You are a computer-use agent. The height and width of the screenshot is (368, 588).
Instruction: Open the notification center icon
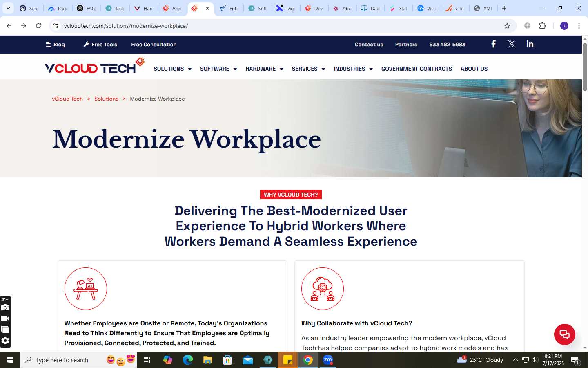tap(575, 360)
